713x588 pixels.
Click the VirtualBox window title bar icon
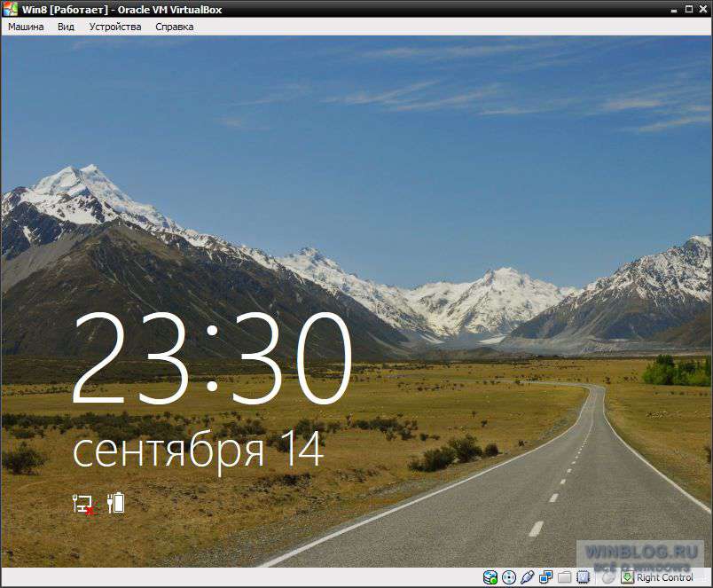10,9
